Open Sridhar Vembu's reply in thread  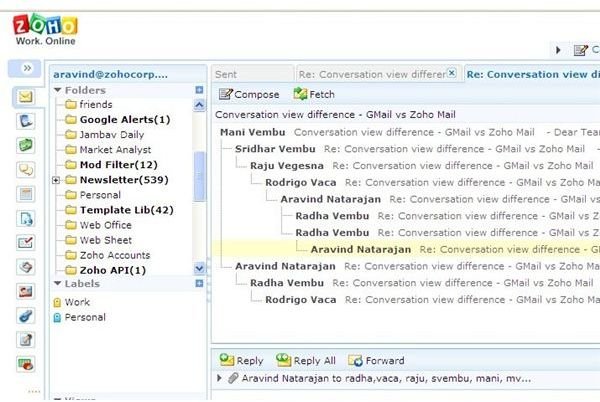pyautogui.click(x=415, y=149)
